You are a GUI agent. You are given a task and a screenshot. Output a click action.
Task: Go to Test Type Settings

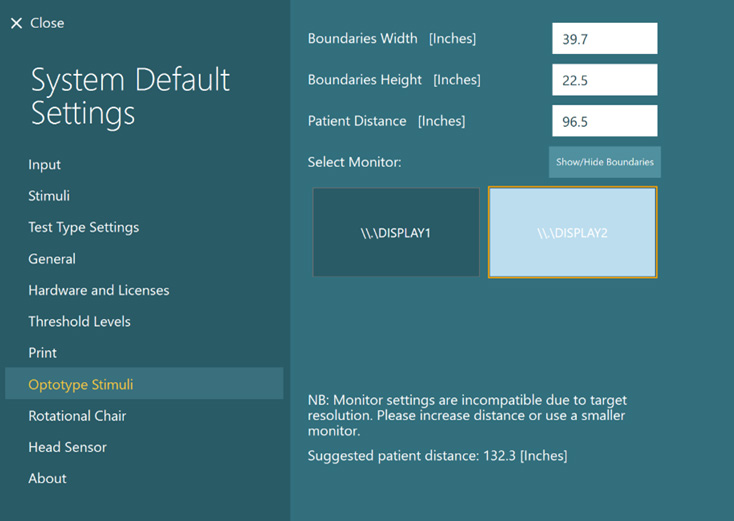click(x=84, y=227)
